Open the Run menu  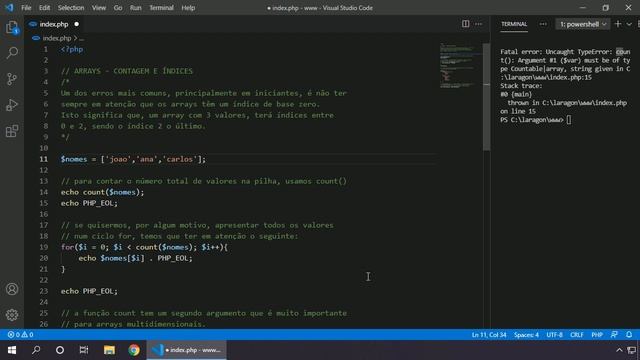click(136, 8)
